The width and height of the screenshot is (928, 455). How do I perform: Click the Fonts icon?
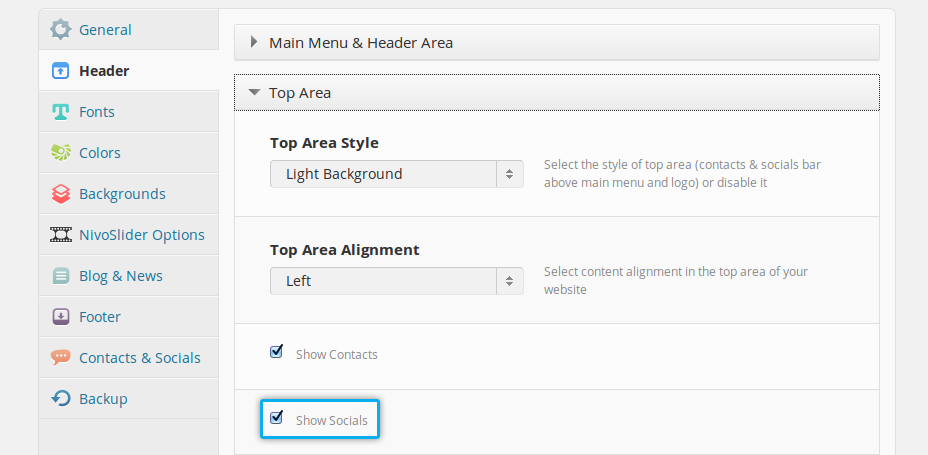click(x=61, y=112)
